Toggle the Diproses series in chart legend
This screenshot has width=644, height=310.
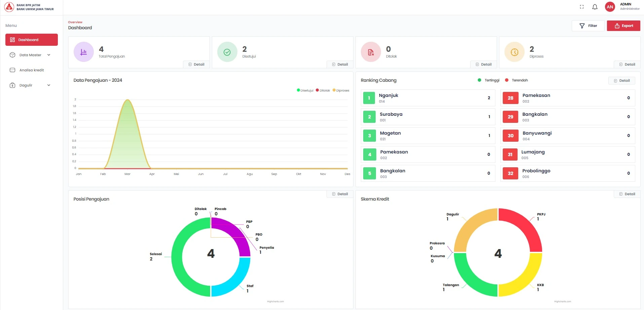341,90
